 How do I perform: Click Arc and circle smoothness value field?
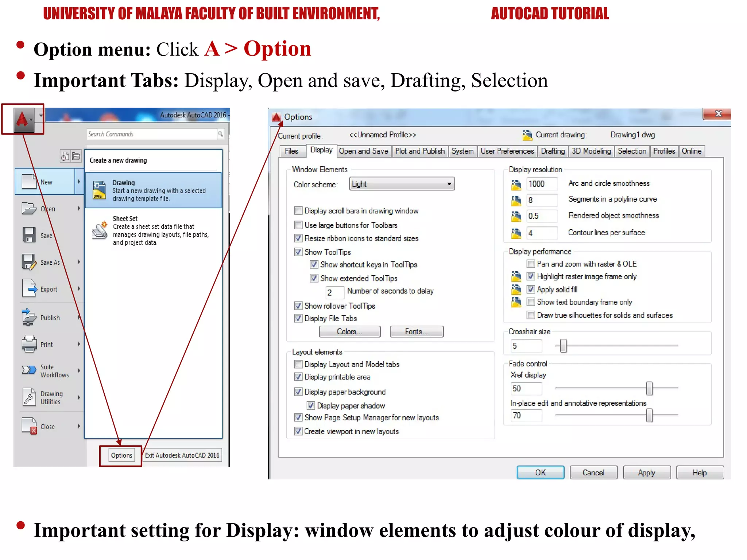coord(542,184)
